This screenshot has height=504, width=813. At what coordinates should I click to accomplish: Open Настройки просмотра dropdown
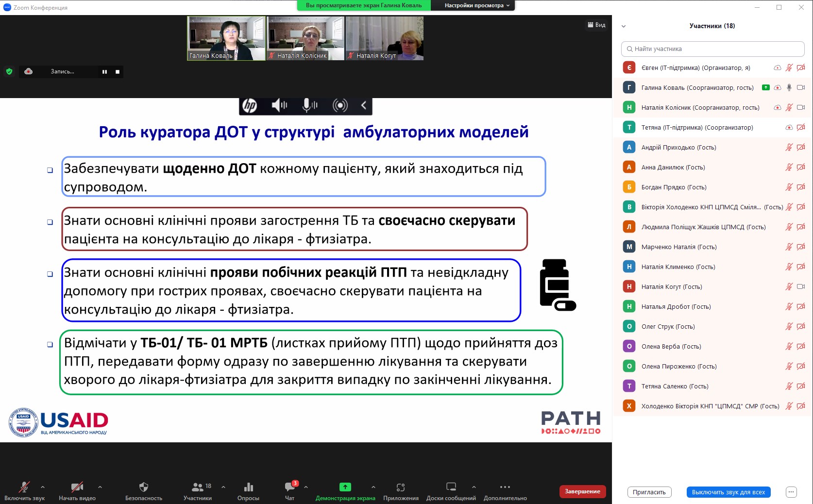coord(477,5)
